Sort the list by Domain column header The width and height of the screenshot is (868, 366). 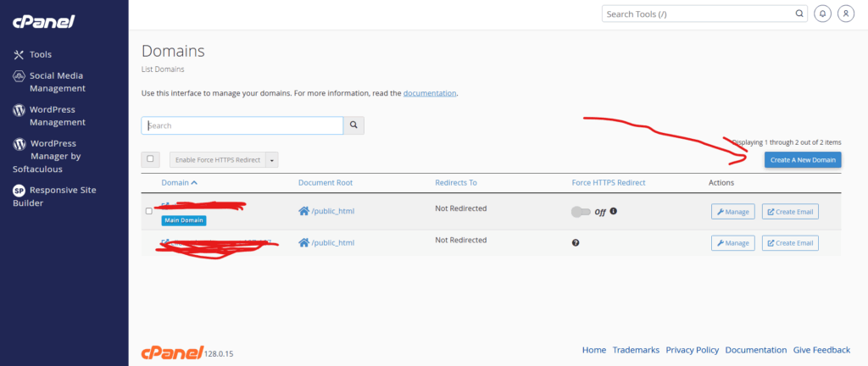[x=179, y=182]
